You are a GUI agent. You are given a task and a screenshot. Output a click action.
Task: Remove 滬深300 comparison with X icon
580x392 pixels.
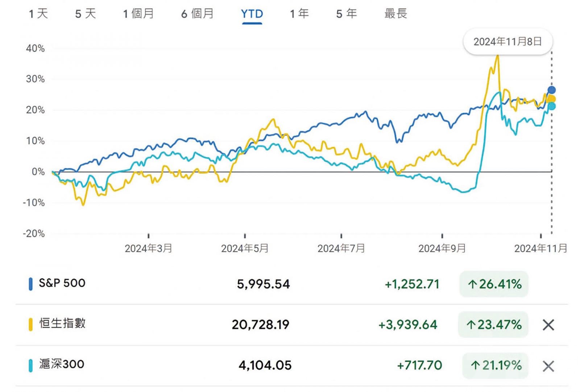pyautogui.click(x=548, y=366)
